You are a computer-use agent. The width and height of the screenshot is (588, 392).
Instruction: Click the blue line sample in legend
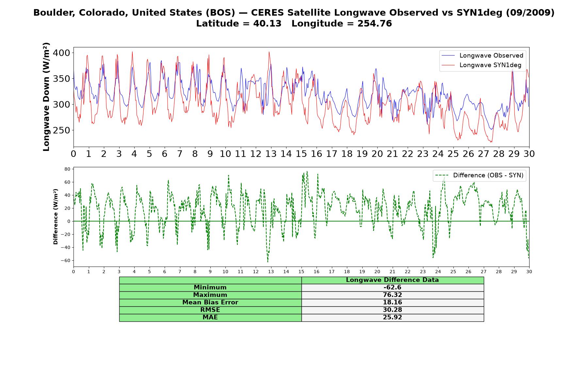click(448, 56)
